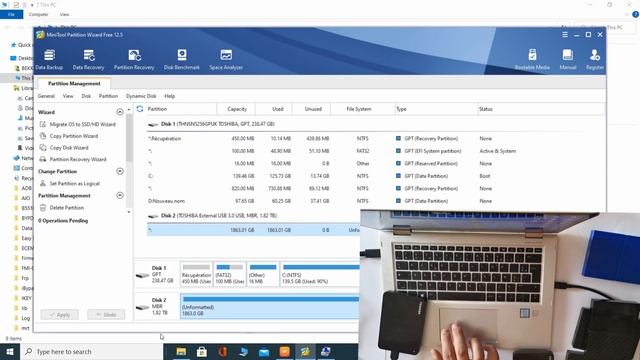
Task: Run the Disk Benchmark tool
Action: [182, 60]
